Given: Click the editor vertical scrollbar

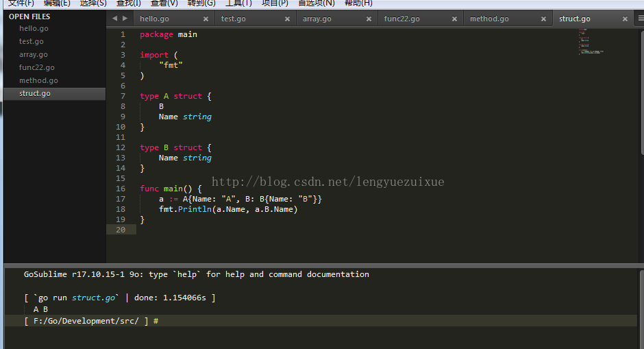Looking at the screenshot, I should 641,93.
